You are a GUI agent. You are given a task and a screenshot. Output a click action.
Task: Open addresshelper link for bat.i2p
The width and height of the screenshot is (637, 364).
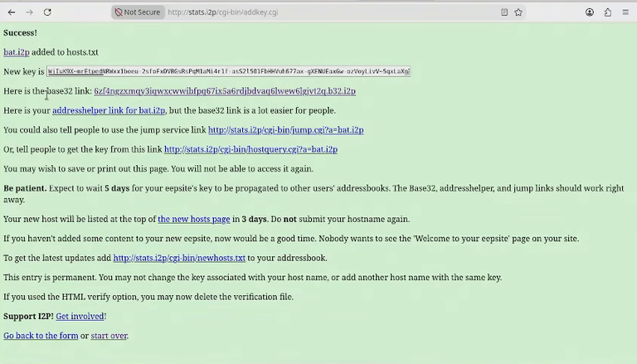click(109, 110)
